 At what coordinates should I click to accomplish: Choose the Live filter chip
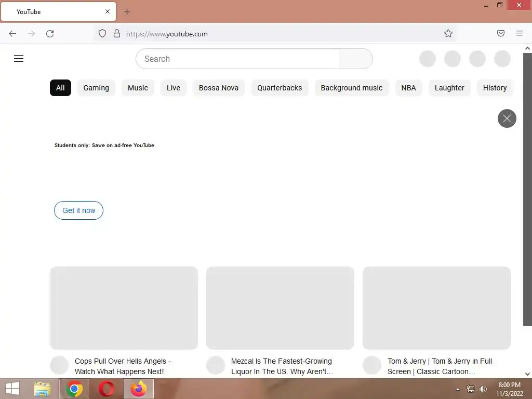tap(174, 88)
